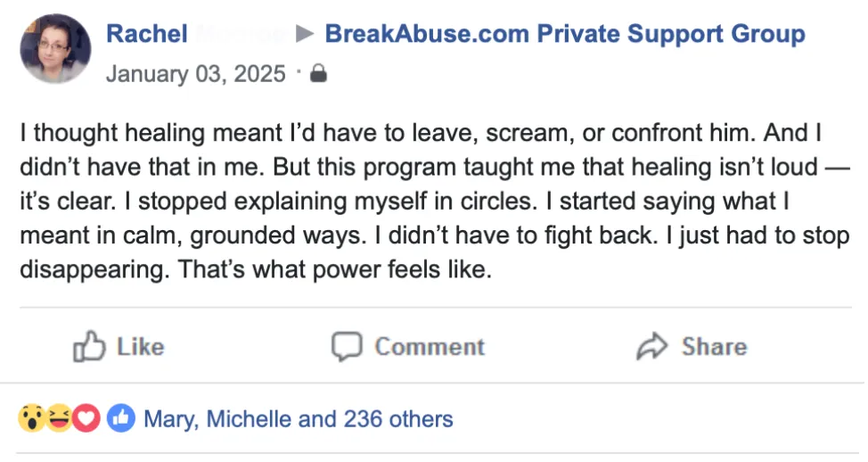Screen dimensions: 868x462
Task: Click the Like button label
Action: coord(140,347)
